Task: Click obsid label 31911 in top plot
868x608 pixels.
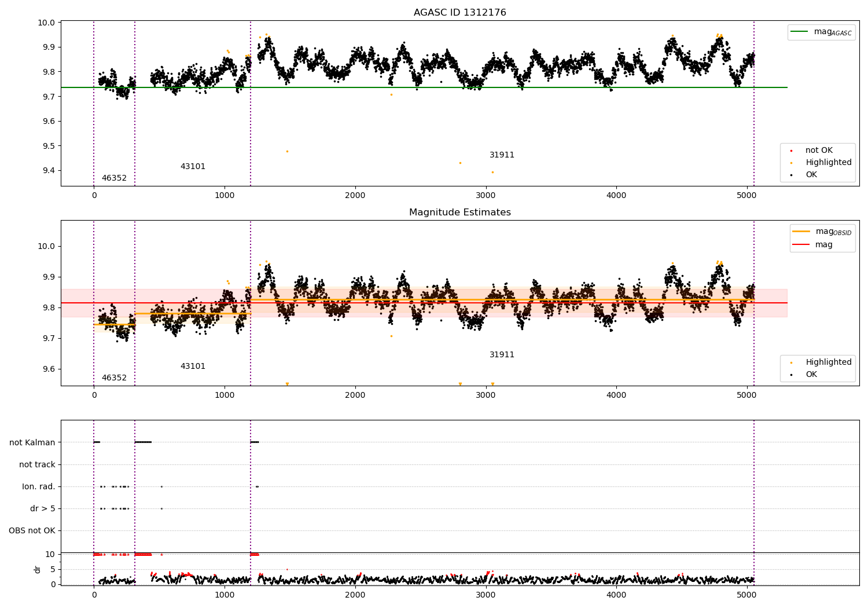Action: [x=502, y=155]
